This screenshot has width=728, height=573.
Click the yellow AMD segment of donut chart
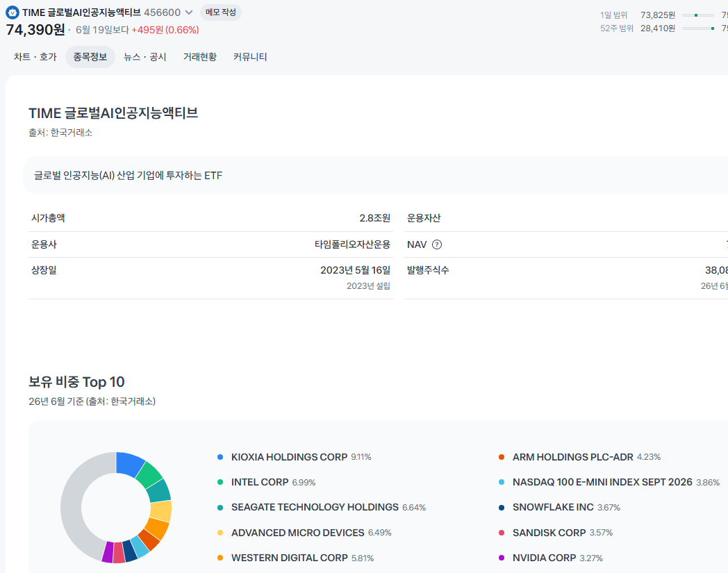tap(160, 511)
